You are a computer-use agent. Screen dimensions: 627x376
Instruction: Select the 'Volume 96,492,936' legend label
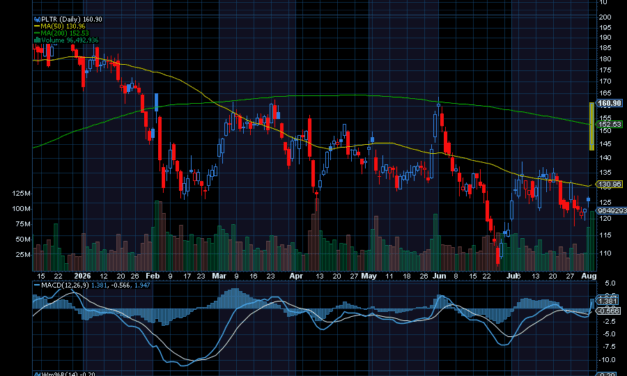[x=70, y=40]
